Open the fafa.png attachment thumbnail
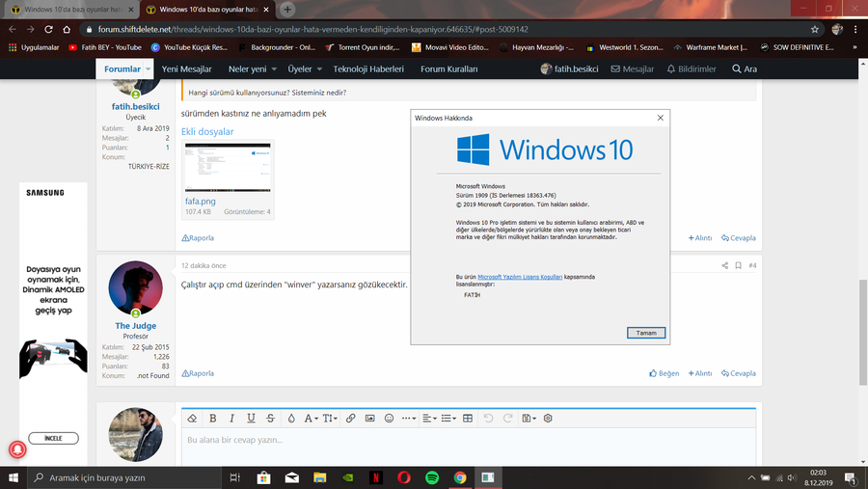 (228, 168)
